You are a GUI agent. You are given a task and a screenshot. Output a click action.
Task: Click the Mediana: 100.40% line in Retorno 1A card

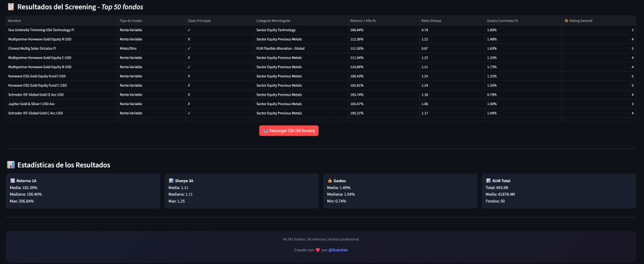pyautogui.click(x=26, y=194)
